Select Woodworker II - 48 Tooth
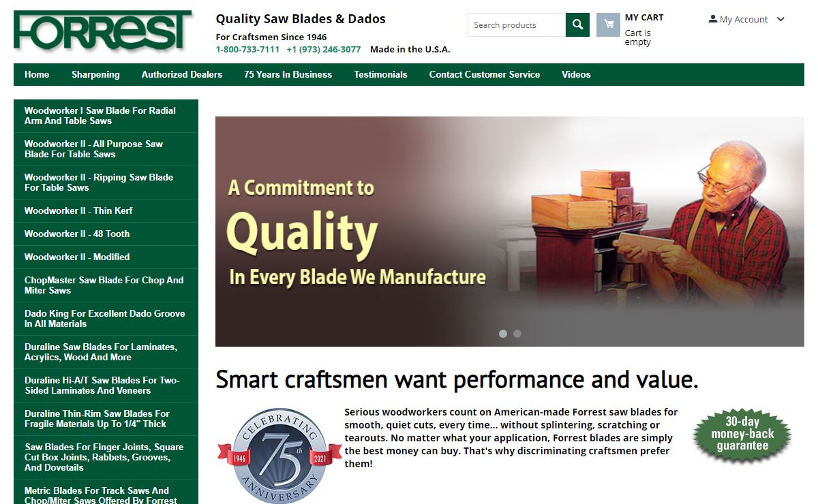818x504 pixels. (x=106, y=234)
